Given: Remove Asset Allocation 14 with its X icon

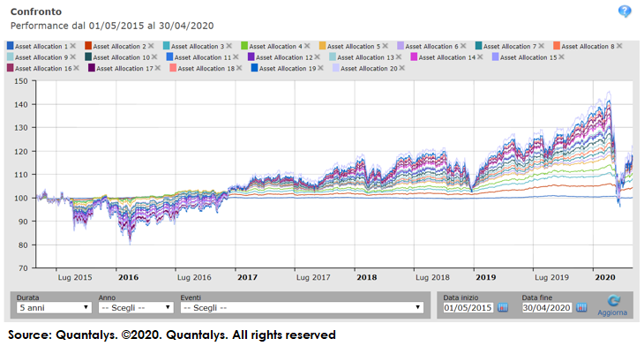Looking at the screenshot, I should click(x=480, y=57).
